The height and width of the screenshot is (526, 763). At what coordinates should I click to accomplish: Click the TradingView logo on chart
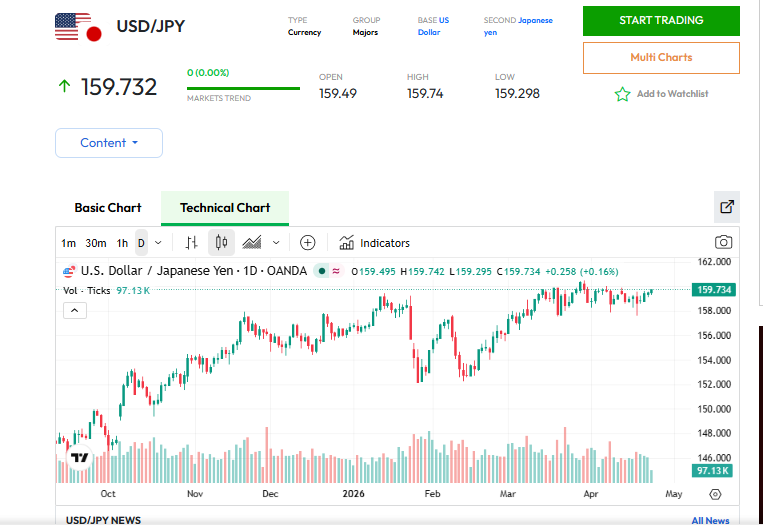[x=79, y=458]
